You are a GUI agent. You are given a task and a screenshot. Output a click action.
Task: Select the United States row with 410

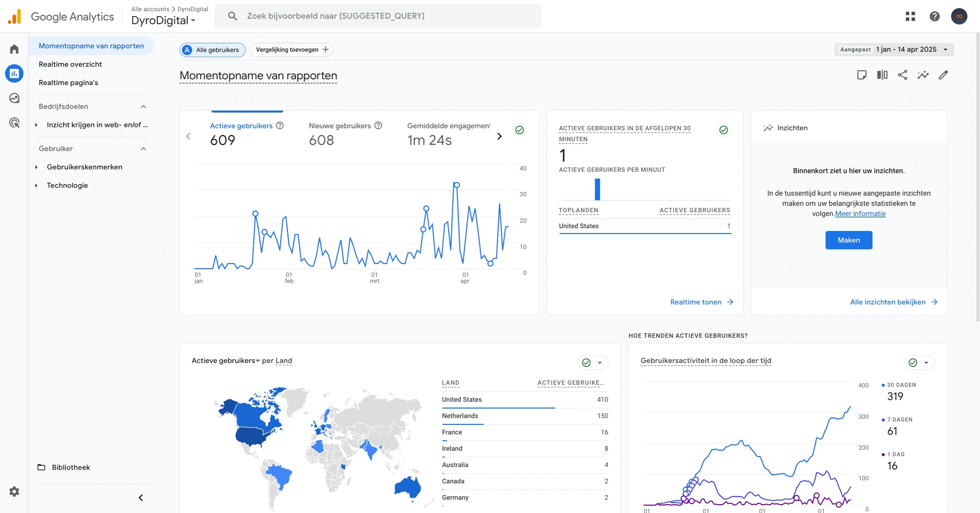click(525, 400)
